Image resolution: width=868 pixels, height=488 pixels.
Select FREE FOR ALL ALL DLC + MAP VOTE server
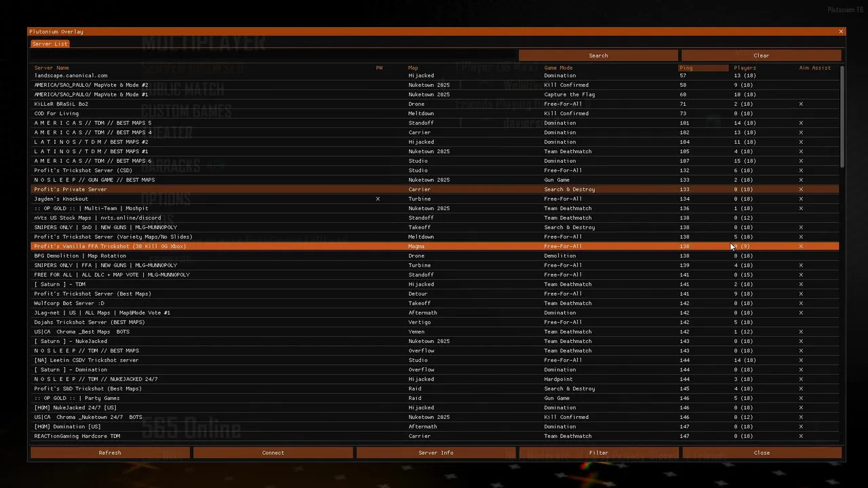tap(435, 274)
